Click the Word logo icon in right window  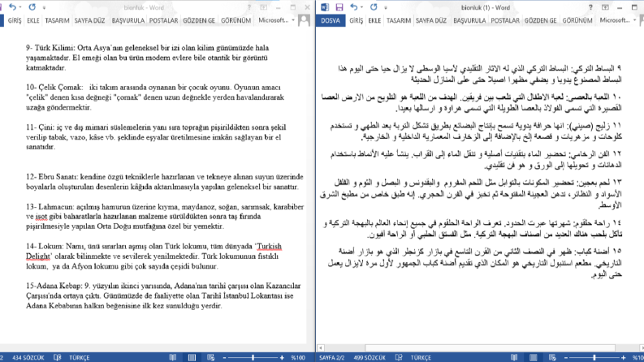coord(325,7)
